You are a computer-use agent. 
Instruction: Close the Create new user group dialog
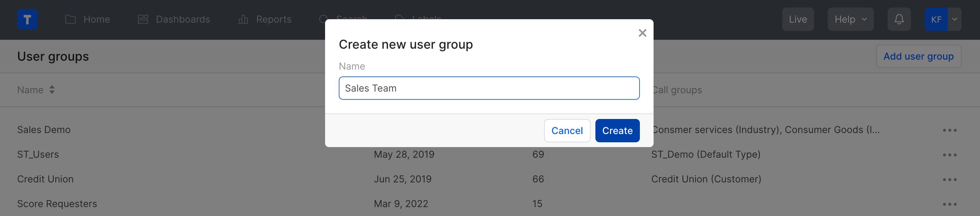click(643, 33)
